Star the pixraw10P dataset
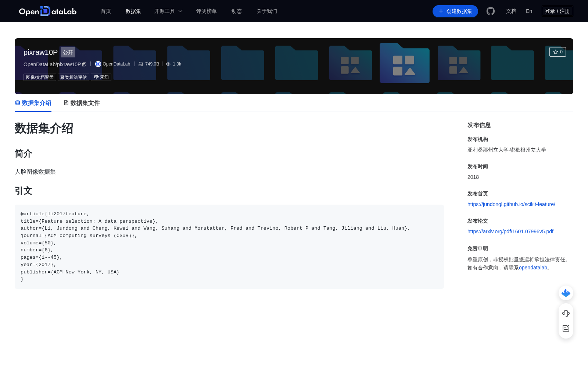The width and height of the screenshot is (588, 368). pyautogui.click(x=557, y=52)
